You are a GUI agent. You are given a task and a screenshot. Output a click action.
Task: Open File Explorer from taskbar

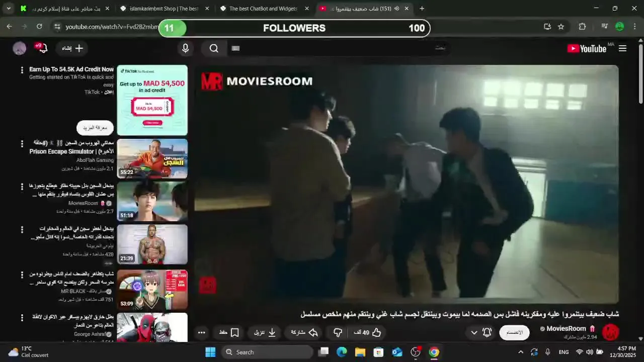360,352
